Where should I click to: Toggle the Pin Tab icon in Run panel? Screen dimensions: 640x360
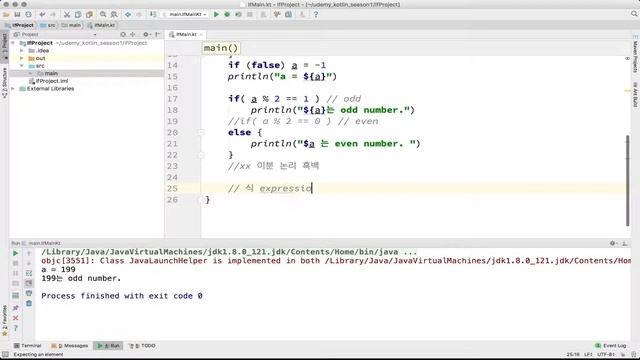click(x=16, y=307)
